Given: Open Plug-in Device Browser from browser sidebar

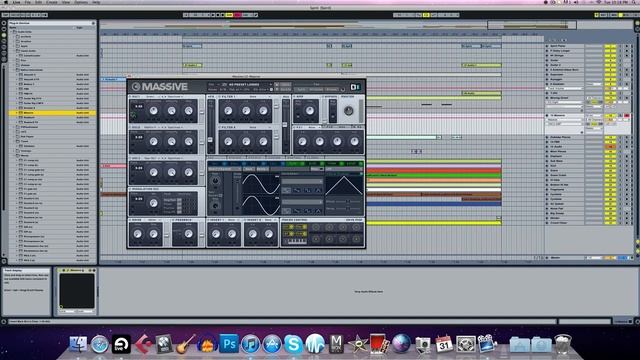Looking at the screenshot, I should point(4,36).
